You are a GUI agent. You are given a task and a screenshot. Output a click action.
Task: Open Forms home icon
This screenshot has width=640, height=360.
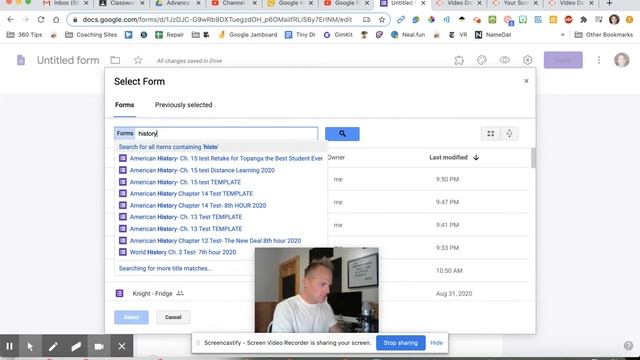point(21,60)
